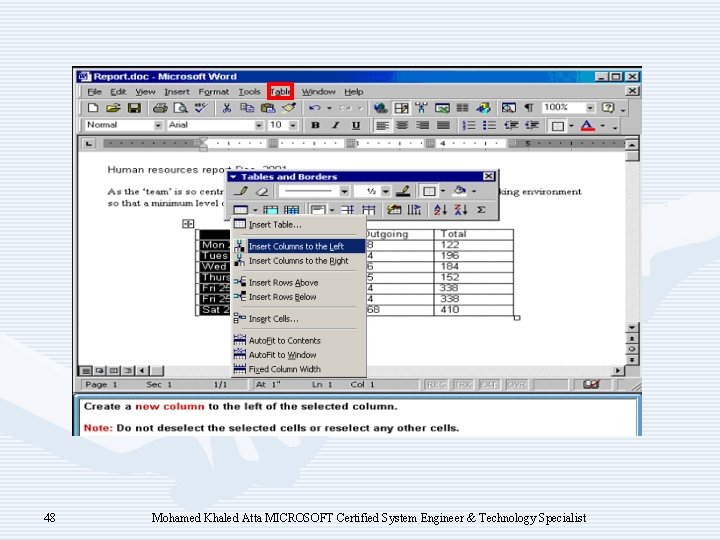Screen dimensions: 720x540
Task: Align text left
Action: tap(382, 125)
